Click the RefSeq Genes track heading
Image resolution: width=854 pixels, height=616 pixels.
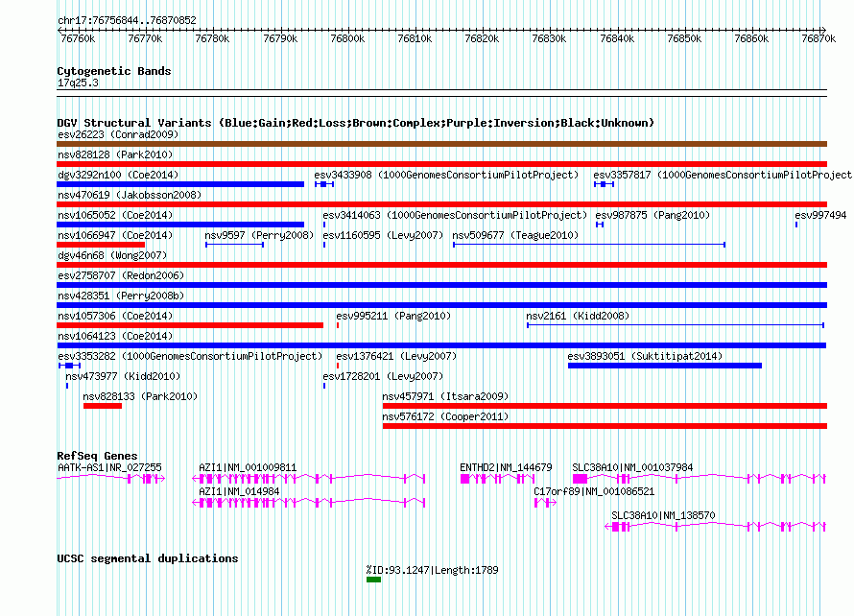[97, 456]
